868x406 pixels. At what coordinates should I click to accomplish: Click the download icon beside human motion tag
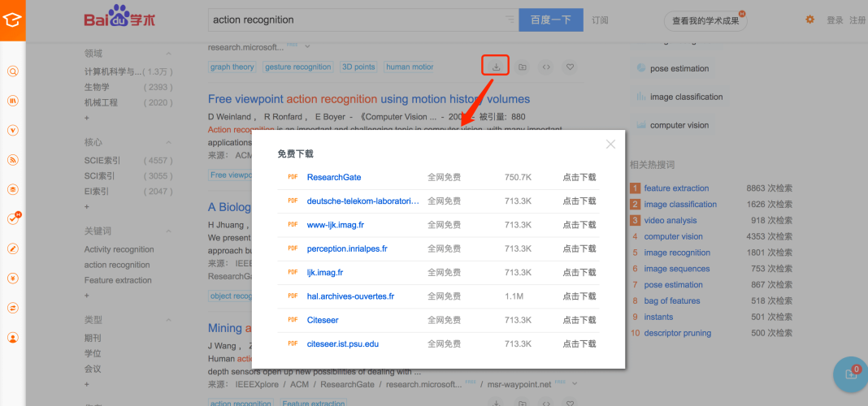tap(496, 67)
